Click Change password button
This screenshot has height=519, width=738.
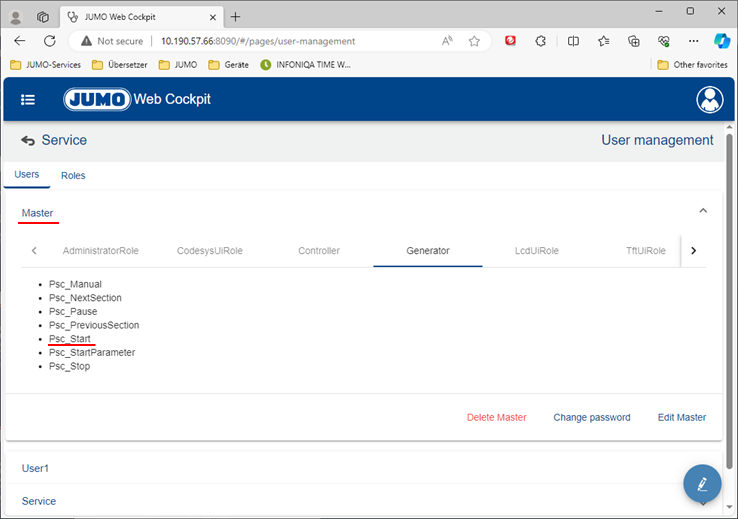click(x=592, y=417)
